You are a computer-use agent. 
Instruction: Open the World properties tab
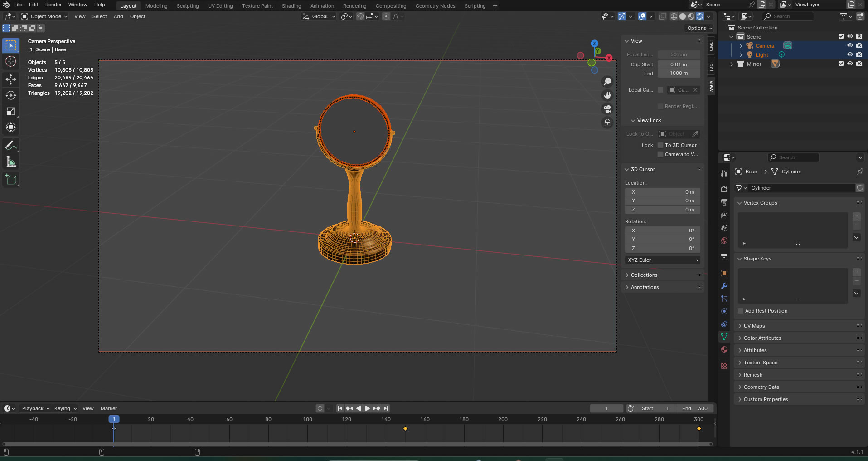(x=724, y=240)
